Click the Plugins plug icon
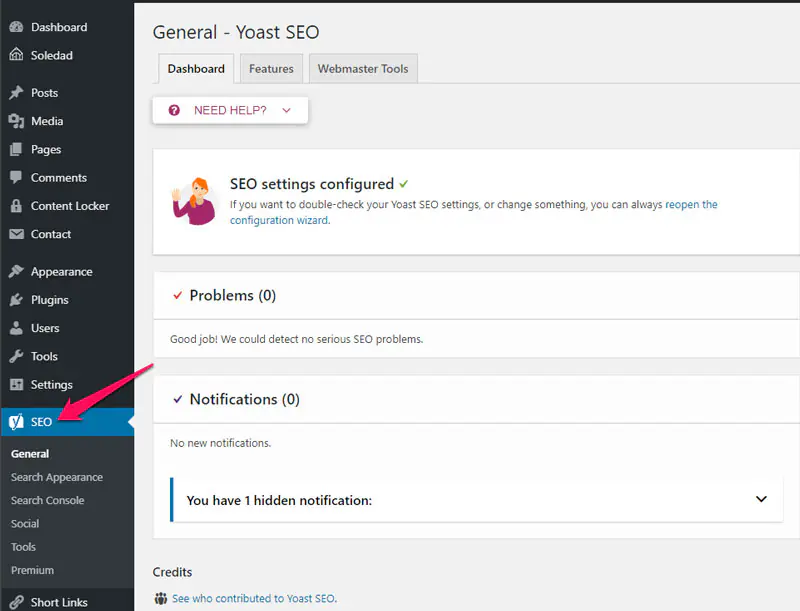The width and height of the screenshot is (800, 611). pyautogui.click(x=16, y=300)
